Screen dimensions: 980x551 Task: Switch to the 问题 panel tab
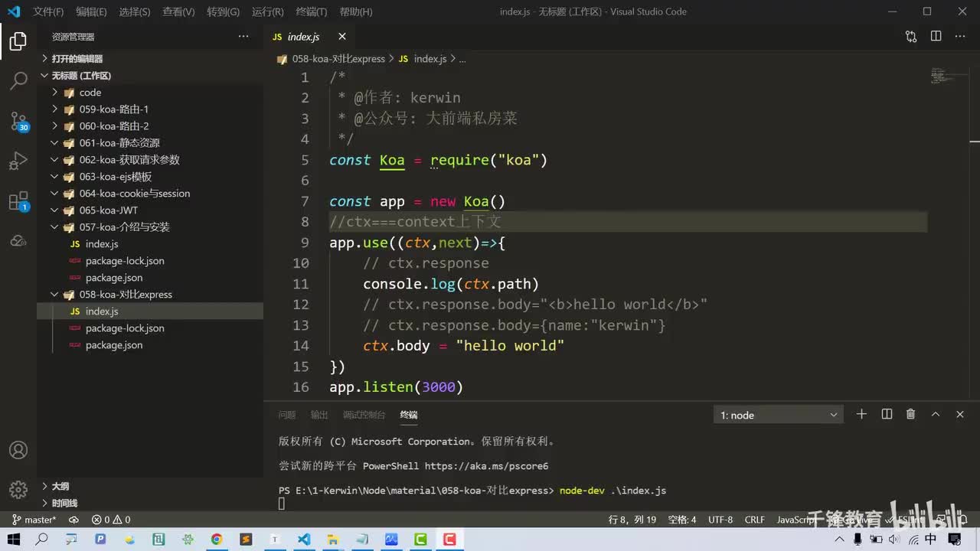click(x=287, y=415)
